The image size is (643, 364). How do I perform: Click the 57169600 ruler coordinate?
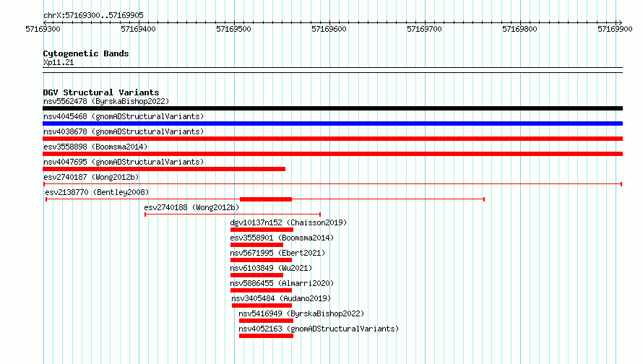(329, 29)
